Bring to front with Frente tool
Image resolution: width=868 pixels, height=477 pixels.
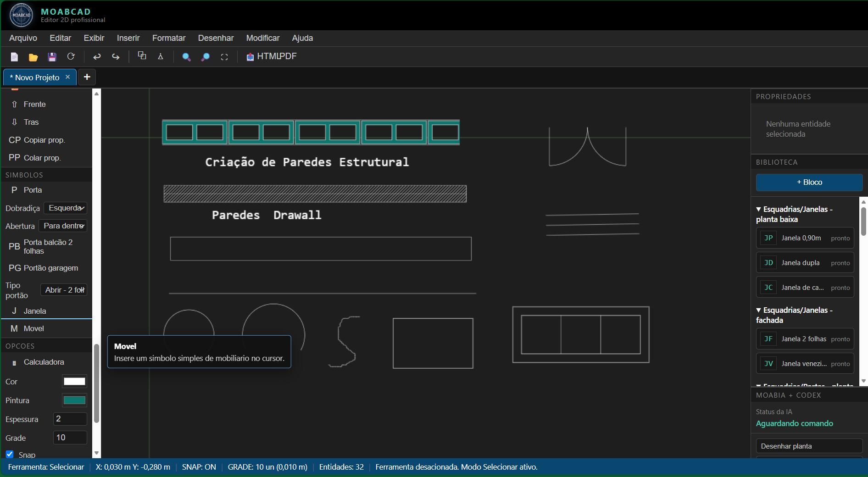click(47, 104)
